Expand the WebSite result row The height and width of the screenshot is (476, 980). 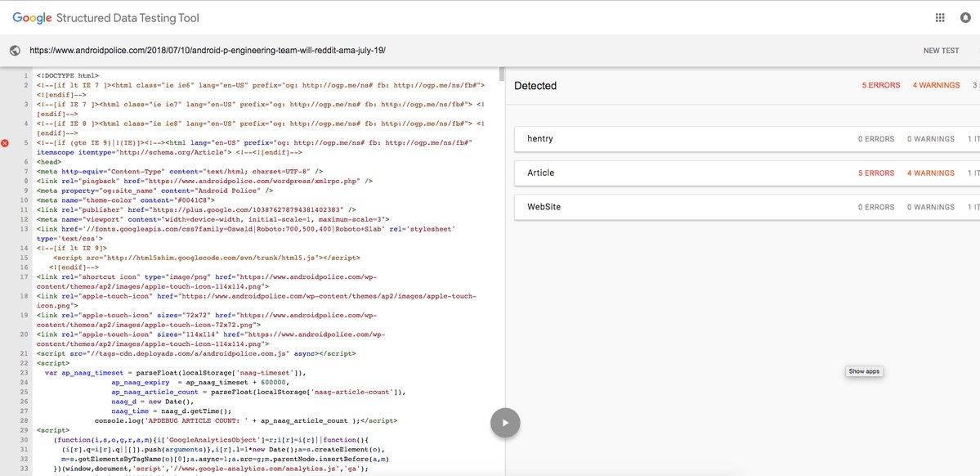tap(747, 206)
